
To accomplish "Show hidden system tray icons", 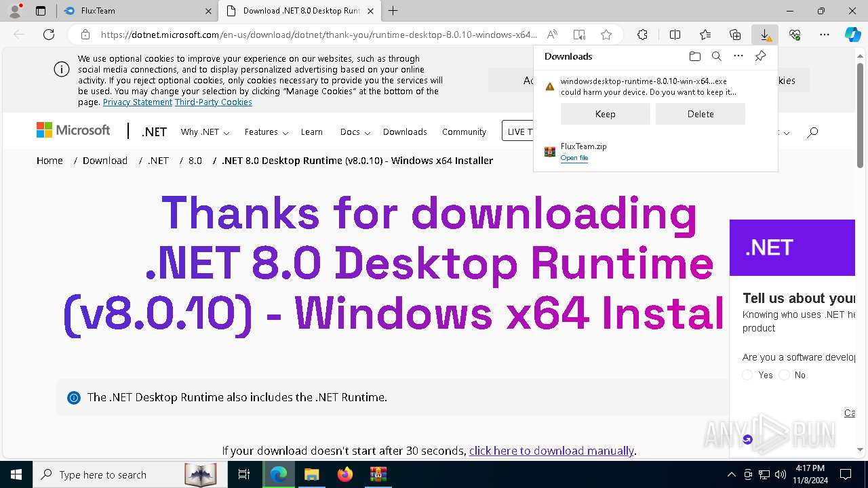I will coord(731,474).
